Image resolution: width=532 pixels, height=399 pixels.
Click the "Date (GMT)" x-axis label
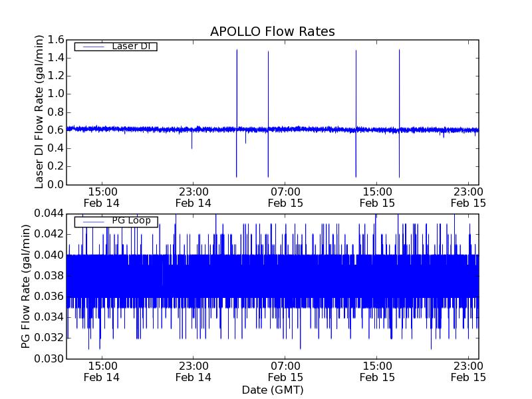(x=272, y=390)
